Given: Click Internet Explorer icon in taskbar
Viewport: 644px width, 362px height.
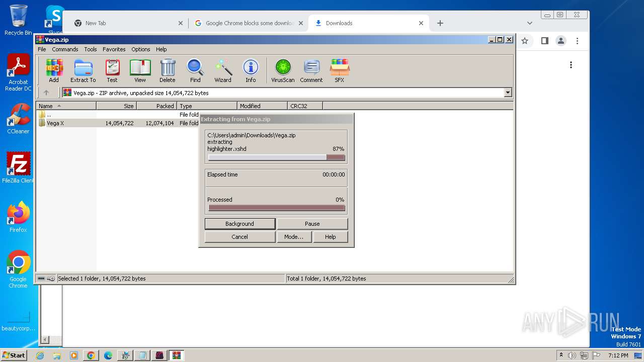Looking at the screenshot, I should click(x=40, y=355).
